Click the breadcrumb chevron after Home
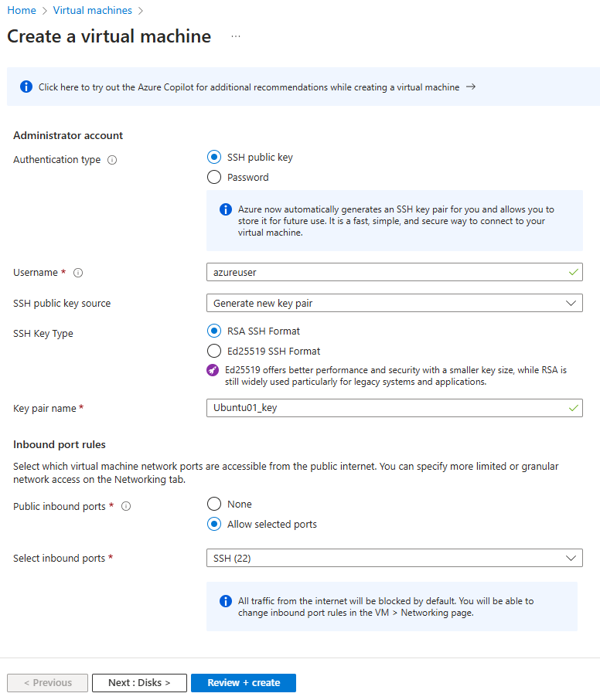600x700 pixels. (x=45, y=11)
